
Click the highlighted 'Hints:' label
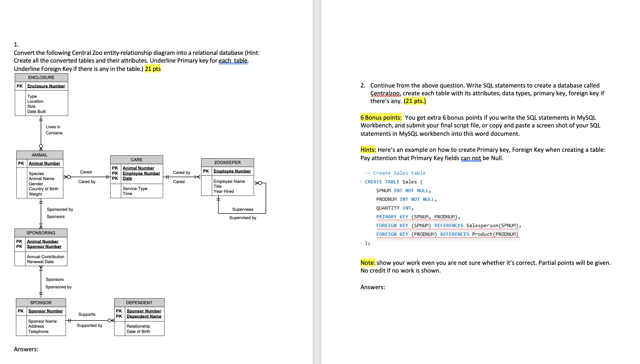tap(368, 150)
